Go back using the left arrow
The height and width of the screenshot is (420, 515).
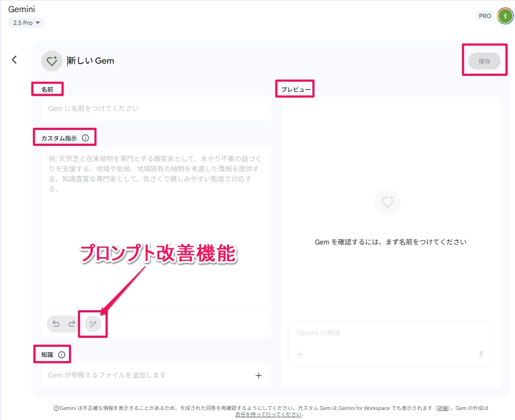[x=14, y=59]
